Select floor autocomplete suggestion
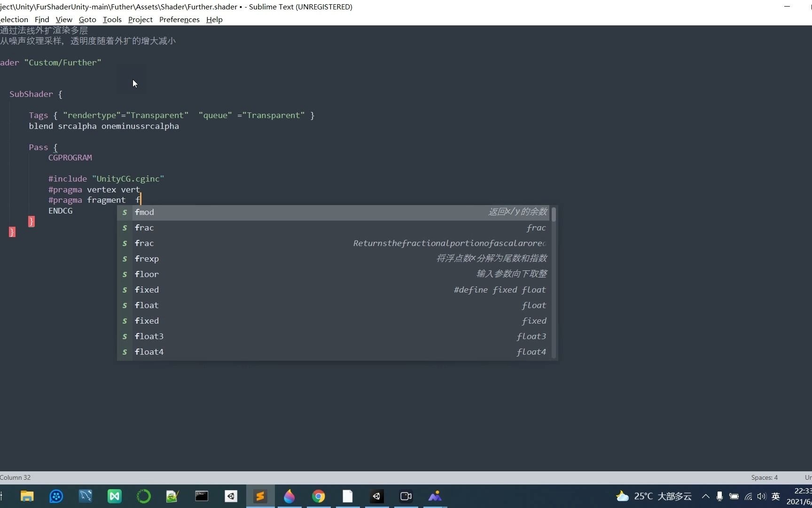 [334, 274]
